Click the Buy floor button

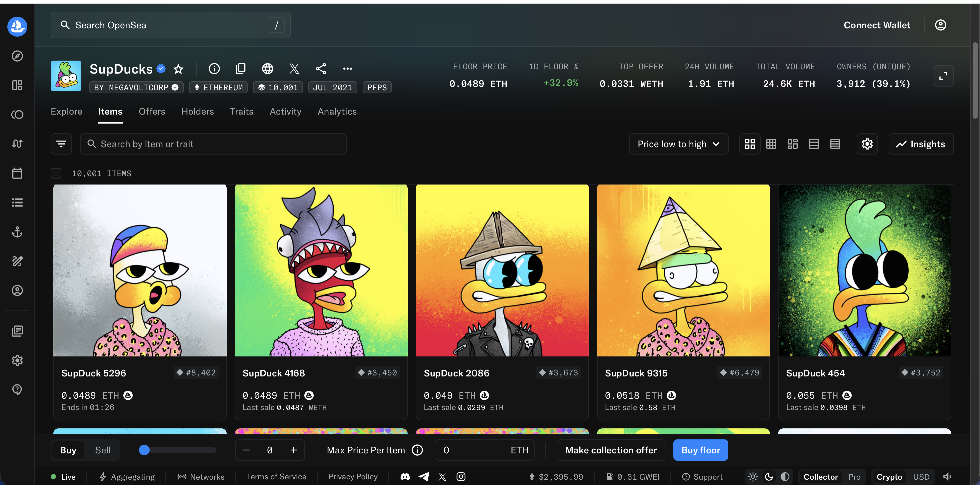click(700, 450)
